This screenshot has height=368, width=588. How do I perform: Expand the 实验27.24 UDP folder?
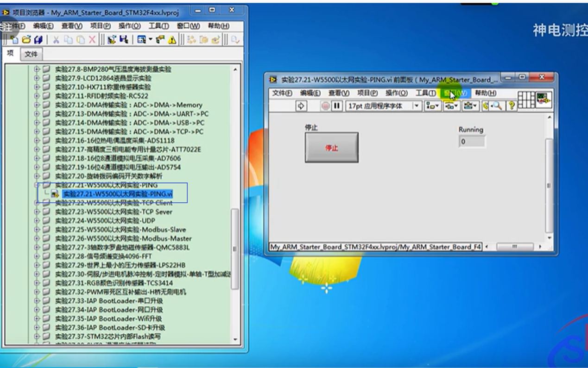(x=37, y=220)
